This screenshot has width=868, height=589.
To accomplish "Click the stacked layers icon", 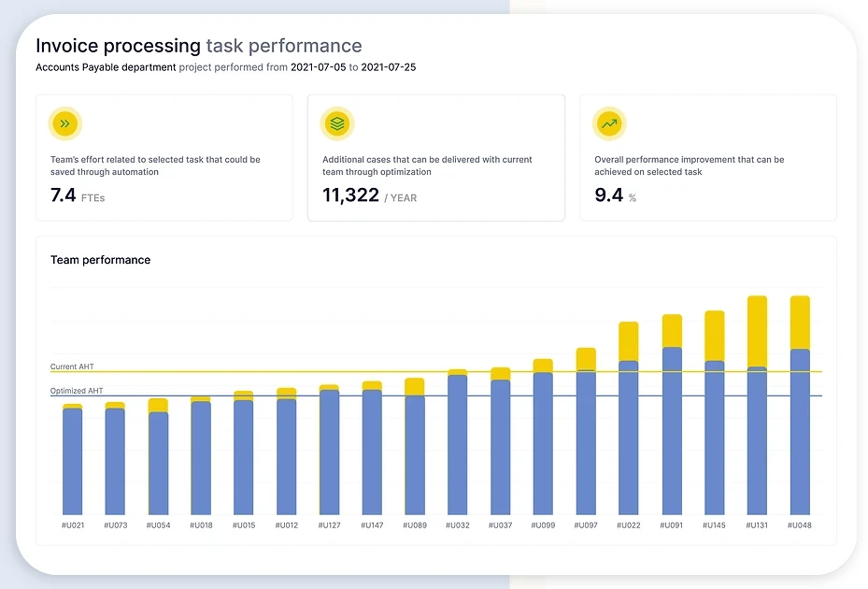I will [x=337, y=123].
